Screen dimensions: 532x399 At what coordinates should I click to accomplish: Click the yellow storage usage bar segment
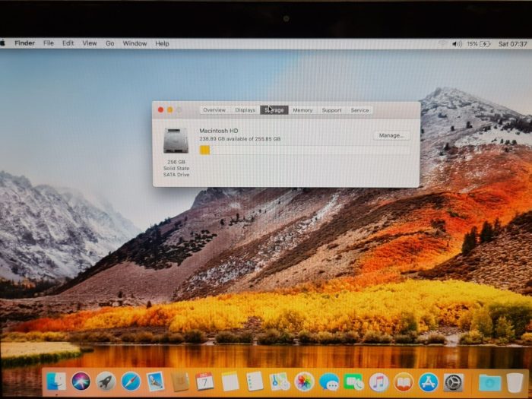204,150
